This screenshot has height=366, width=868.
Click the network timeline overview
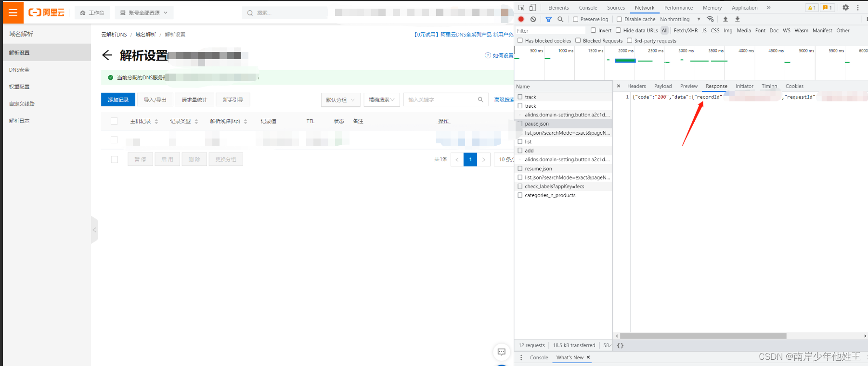pos(691,63)
